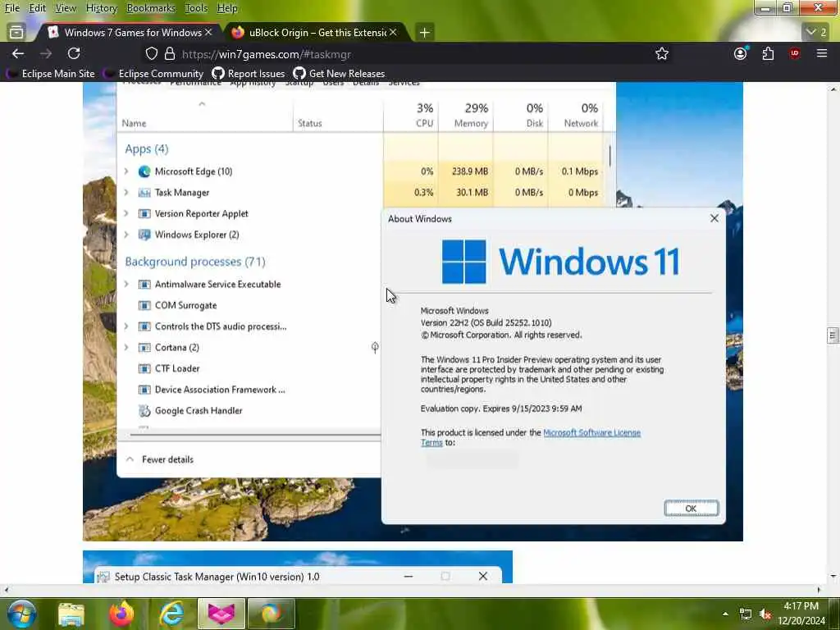The image size is (840, 630).
Task: Open the Report Issues GitHub bookmark
Action: click(249, 73)
